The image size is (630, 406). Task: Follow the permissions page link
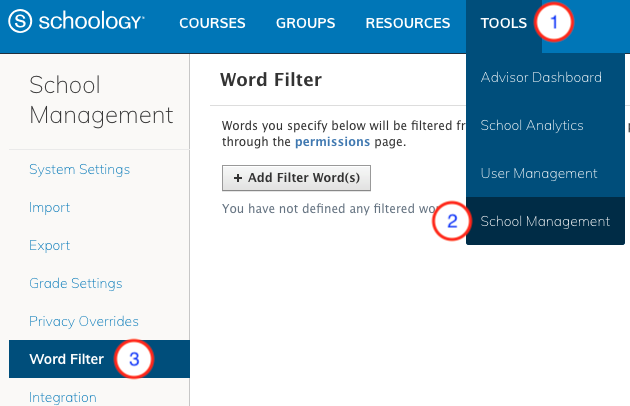coord(332,143)
